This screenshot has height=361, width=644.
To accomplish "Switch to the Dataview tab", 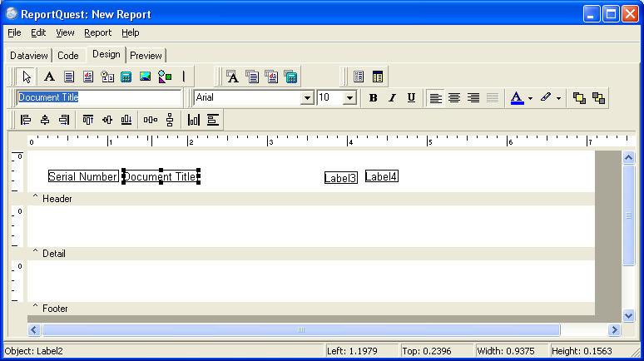I will 29,56.
